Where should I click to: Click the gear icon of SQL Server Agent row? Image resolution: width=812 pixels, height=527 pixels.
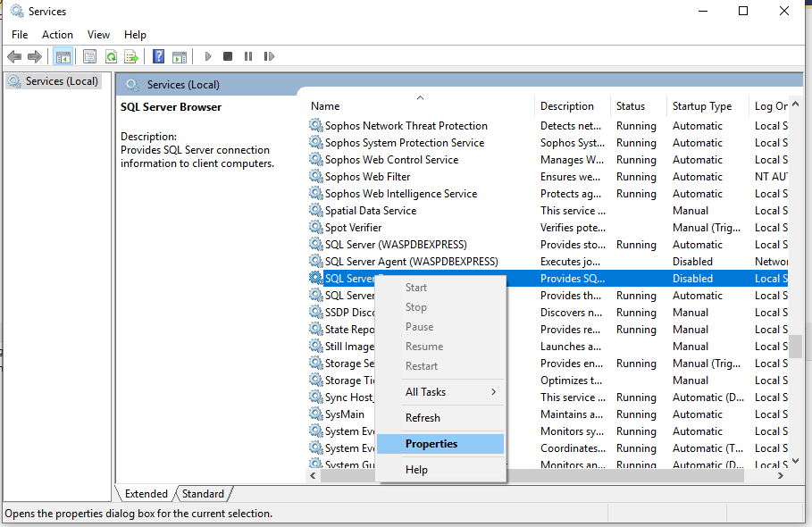[316, 262]
